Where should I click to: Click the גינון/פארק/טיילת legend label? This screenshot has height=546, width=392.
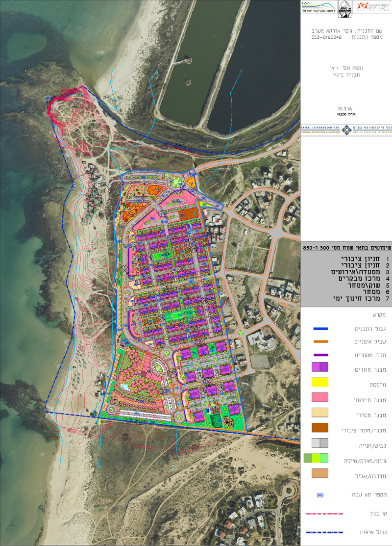pos(365,461)
